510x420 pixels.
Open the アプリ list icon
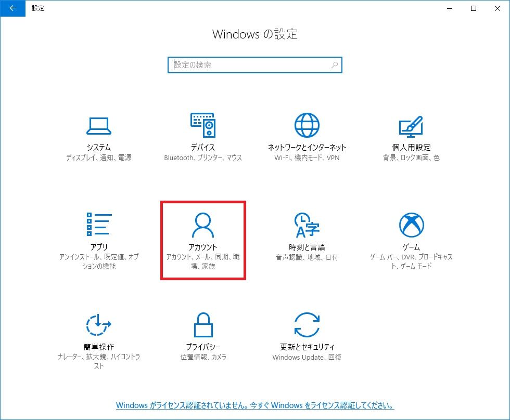click(x=99, y=225)
